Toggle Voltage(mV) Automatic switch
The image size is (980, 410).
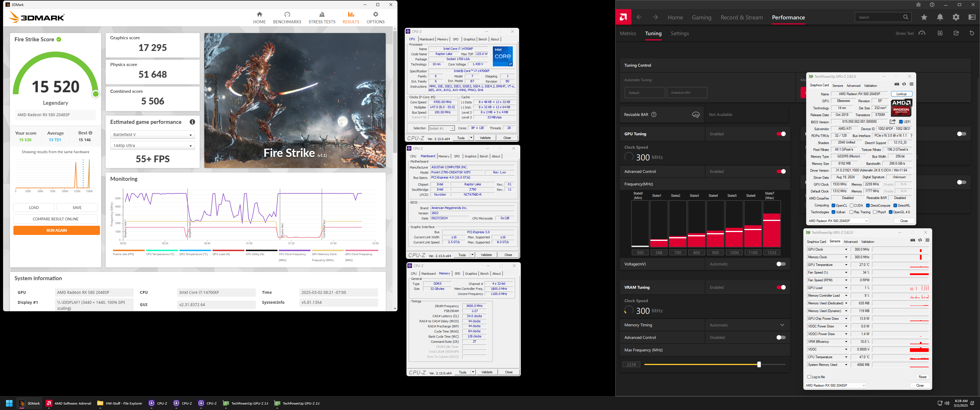[x=781, y=264]
